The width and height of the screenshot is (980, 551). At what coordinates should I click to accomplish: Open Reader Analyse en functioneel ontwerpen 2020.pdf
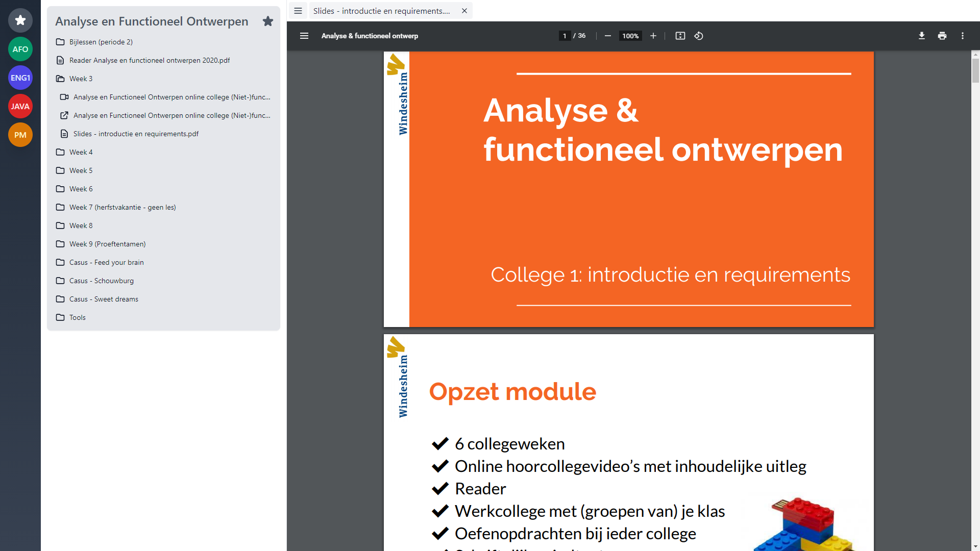click(163, 60)
